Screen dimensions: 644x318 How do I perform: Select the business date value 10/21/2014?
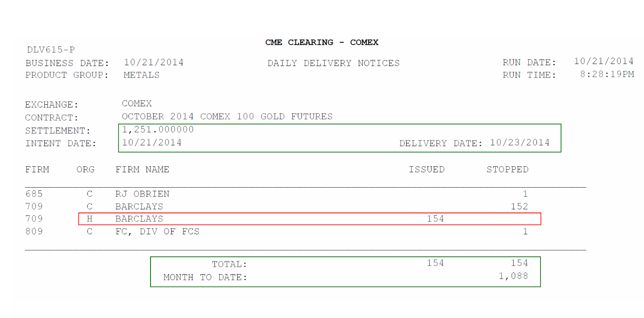point(153,62)
